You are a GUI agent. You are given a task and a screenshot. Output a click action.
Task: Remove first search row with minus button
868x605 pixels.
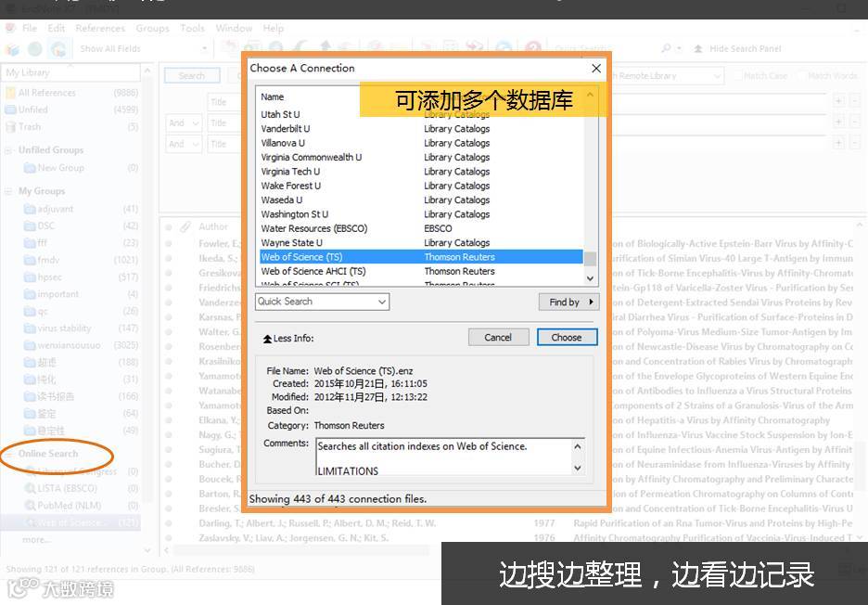[x=855, y=101]
